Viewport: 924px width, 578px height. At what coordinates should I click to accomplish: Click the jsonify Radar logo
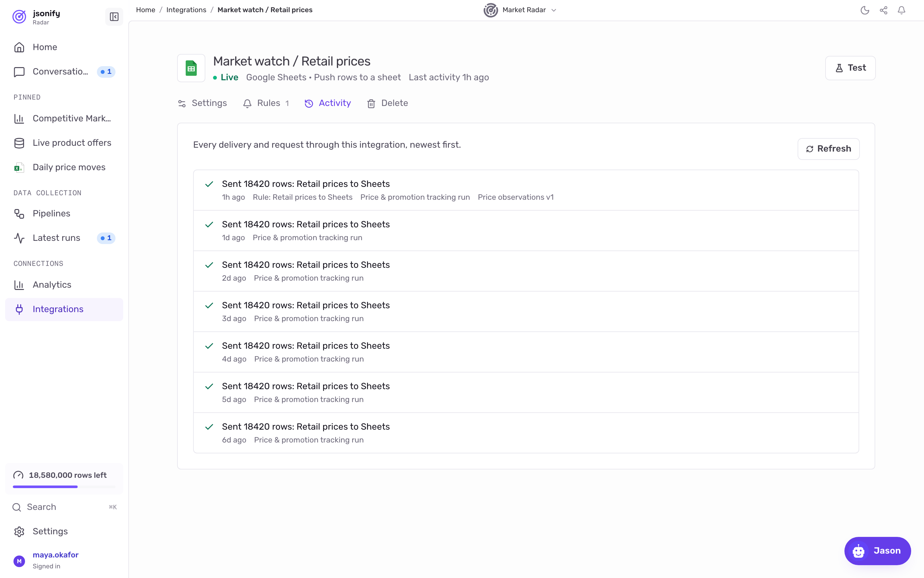point(19,17)
